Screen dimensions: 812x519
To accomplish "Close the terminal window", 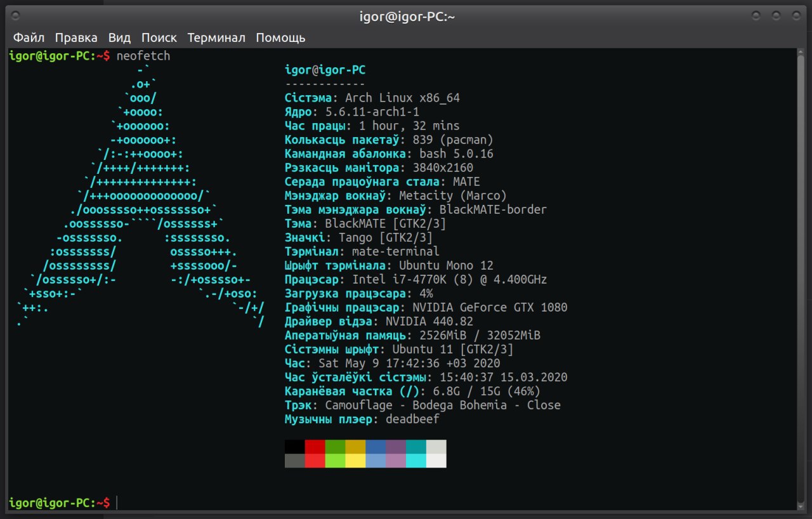I will click(x=796, y=15).
